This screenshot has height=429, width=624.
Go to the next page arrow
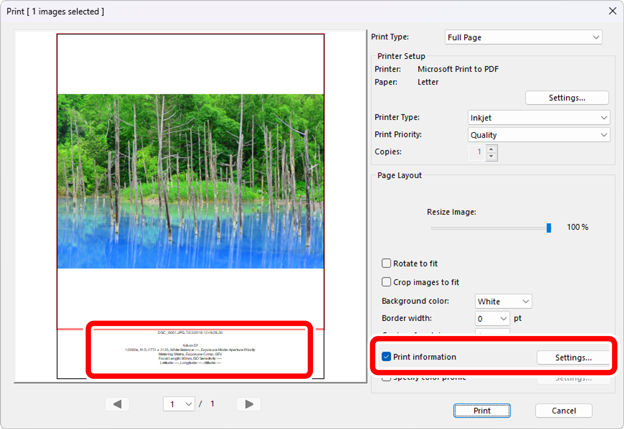click(250, 404)
